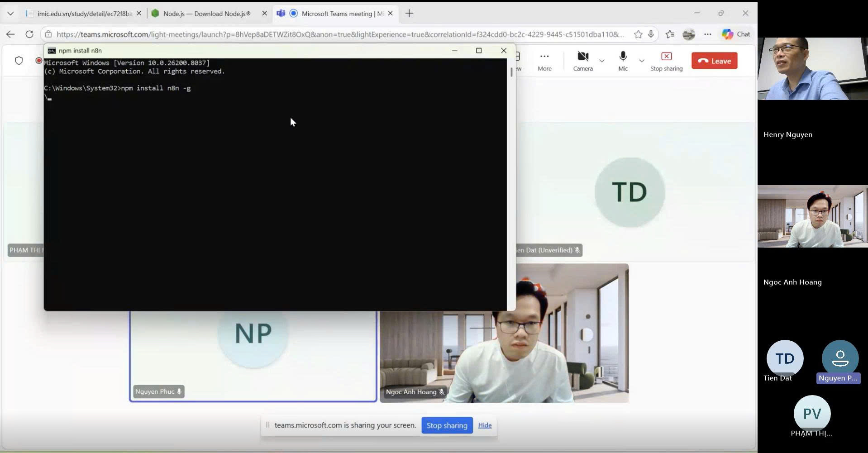Leave the meeting with the red button

(714, 61)
